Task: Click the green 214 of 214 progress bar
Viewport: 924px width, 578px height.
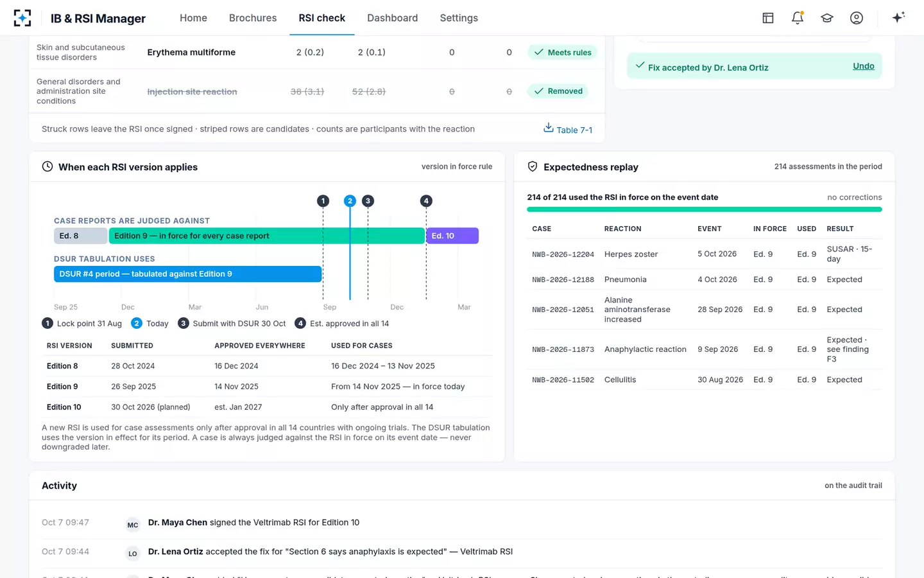Action: (x=705, y=209)
